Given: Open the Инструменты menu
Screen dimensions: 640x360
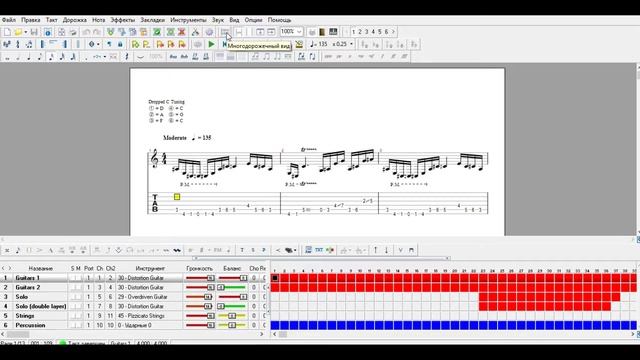Looking at the screenshot, I should pos(188,20).
